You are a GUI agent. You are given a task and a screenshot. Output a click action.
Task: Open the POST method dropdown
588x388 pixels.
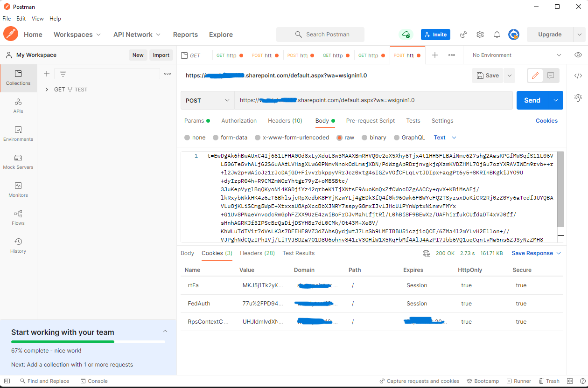tap(208, 100)
